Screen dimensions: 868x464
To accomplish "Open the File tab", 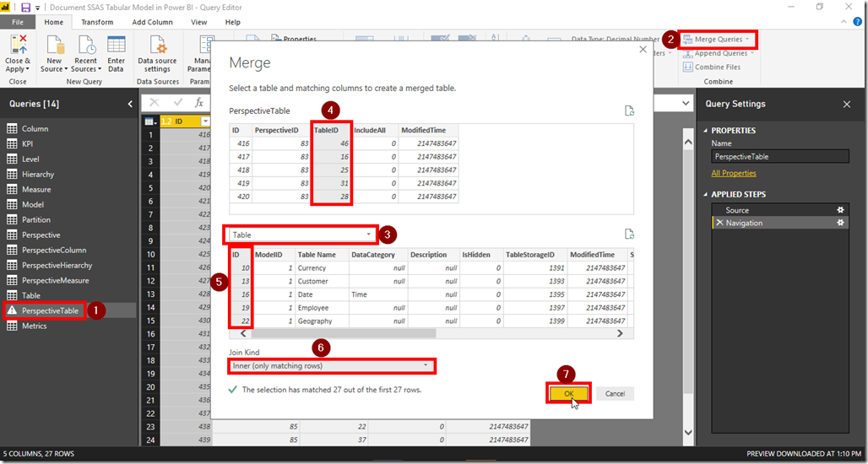I will [x=18, y=22].
